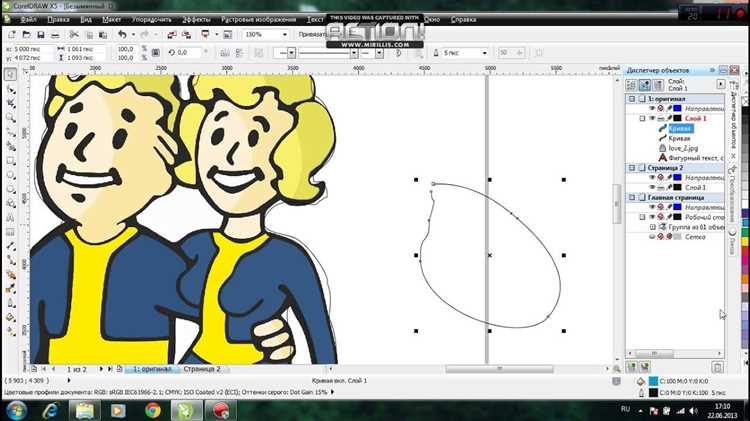750x421 pixels.
Task: Select love_2.jpg in object list
Action: pyautogui.click(x=683, y=148)
